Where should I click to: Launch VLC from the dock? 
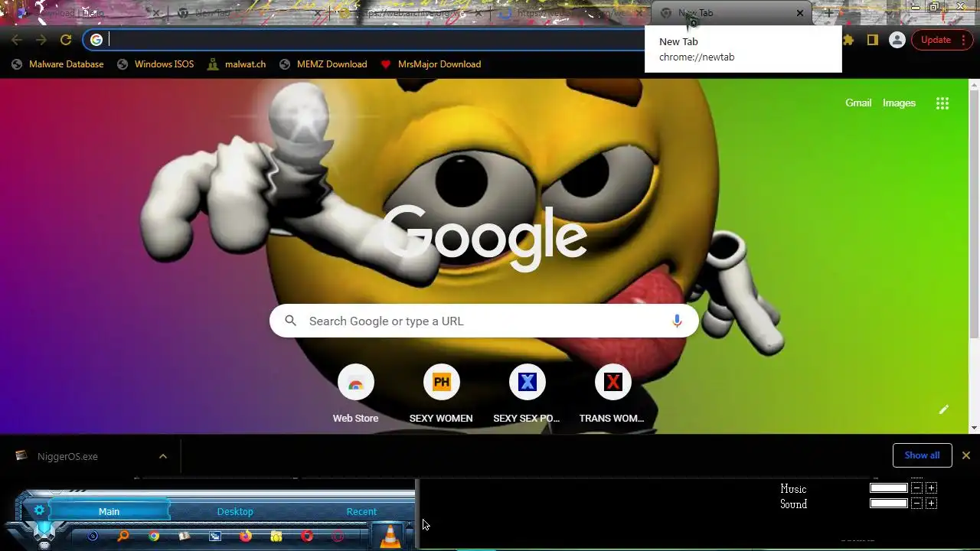click(390, 536)
